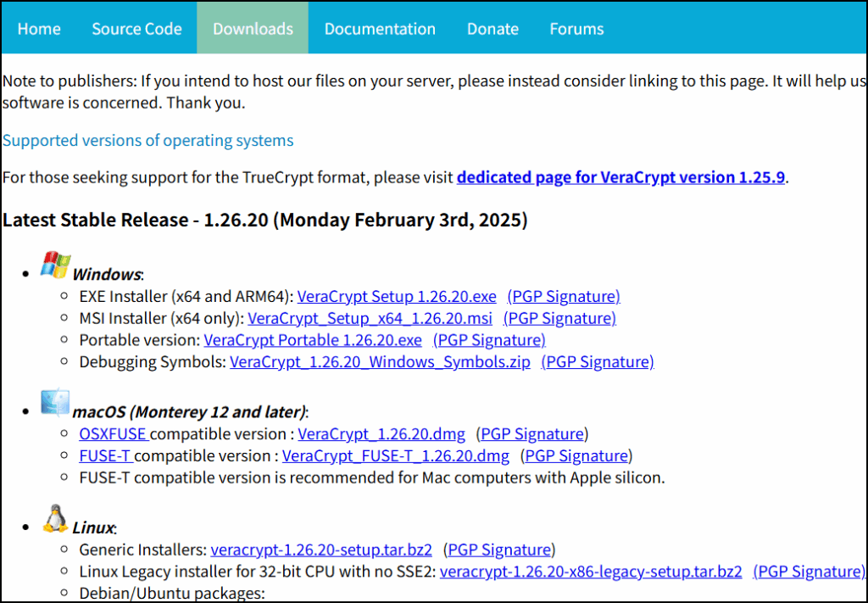The image size is (868, 603).
Task: Open the Home menu tab
Action: click(x=39, y=29)
